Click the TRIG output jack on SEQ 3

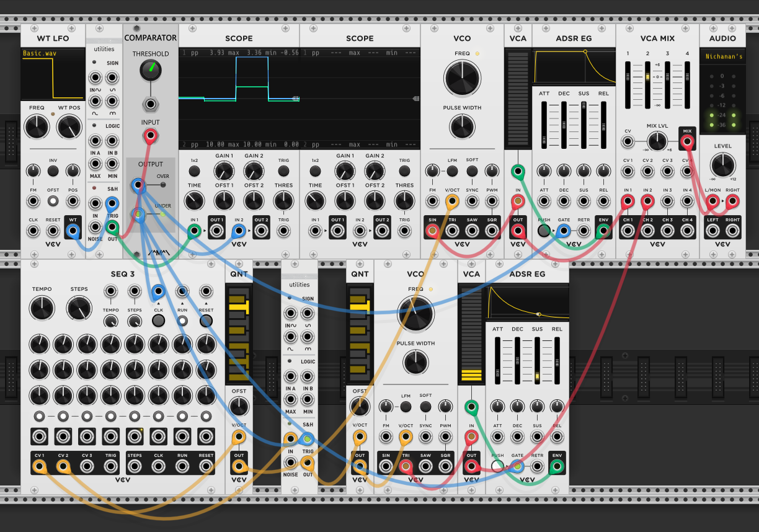[x=110, y=467]
